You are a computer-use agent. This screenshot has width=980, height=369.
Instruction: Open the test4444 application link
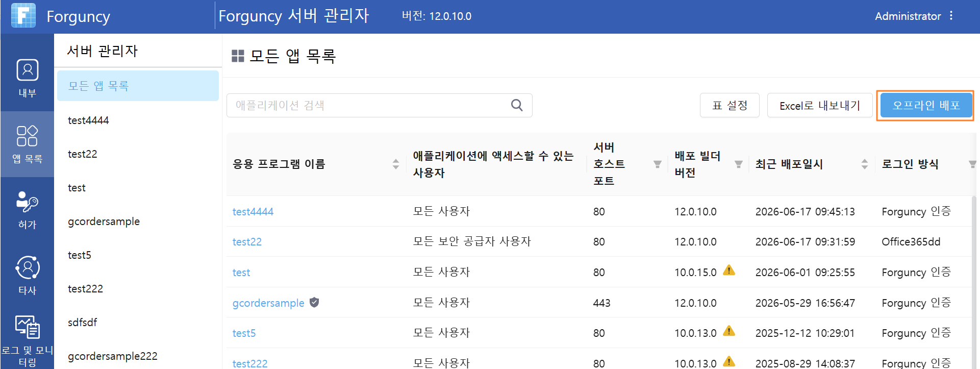(x=253, y=211)
